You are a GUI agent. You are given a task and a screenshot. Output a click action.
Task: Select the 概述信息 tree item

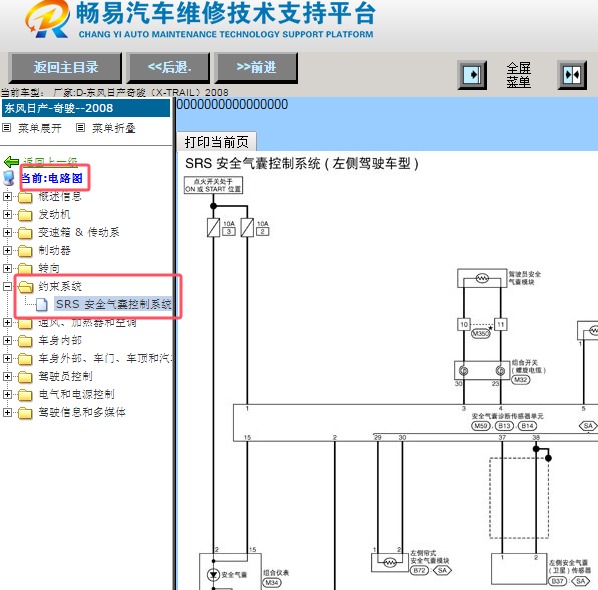coord(60,196)
